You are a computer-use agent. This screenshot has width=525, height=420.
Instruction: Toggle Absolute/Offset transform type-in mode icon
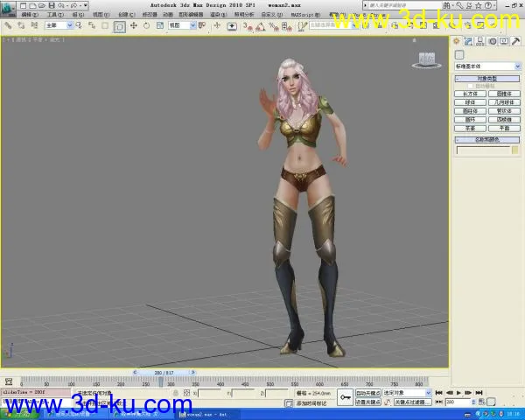(x=186, y=393)
